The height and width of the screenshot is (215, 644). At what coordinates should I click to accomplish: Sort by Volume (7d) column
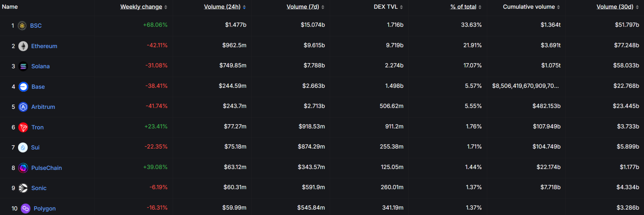303,7
